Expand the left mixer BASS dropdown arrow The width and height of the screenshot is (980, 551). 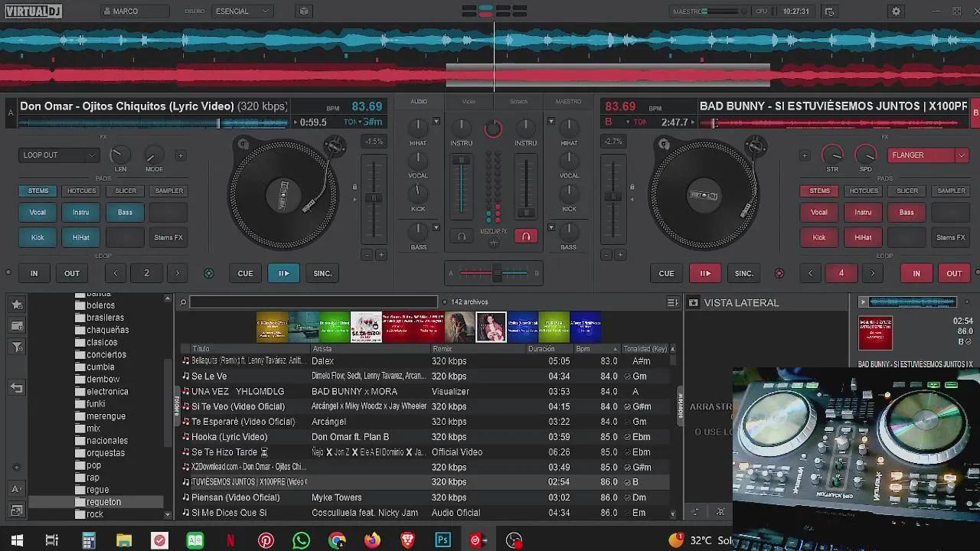pyautogui.click(x=436, y=227)
